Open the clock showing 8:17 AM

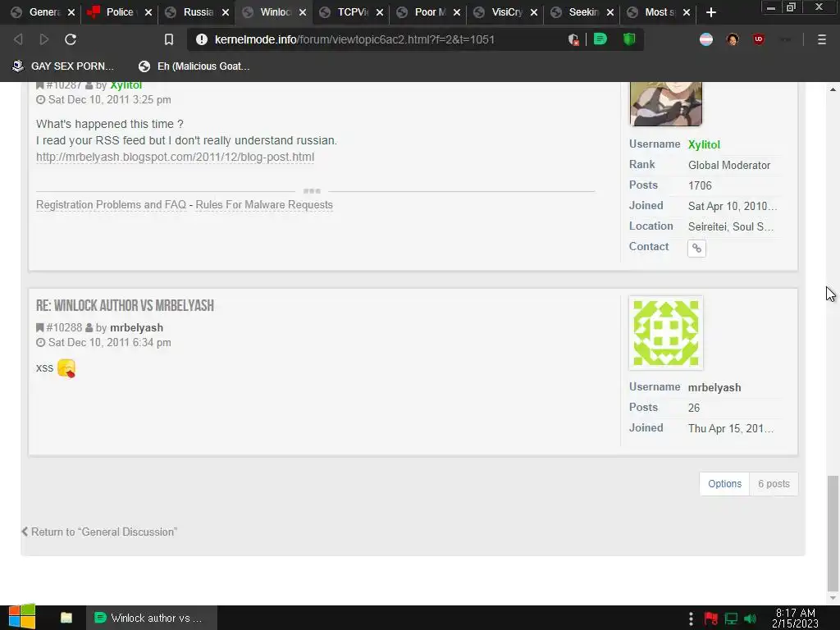[796, 618]
